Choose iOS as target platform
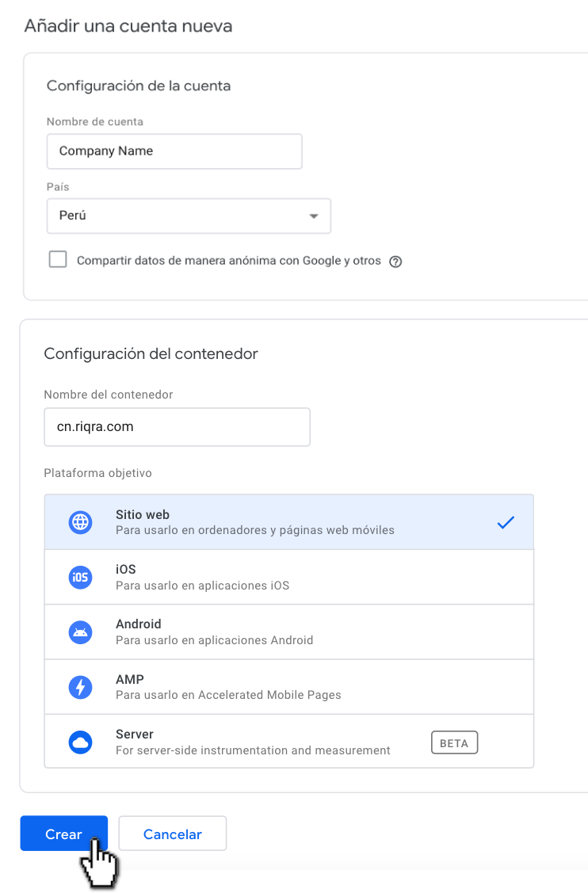The width and height of the screenshot is (588, 893). coord(289,577)
